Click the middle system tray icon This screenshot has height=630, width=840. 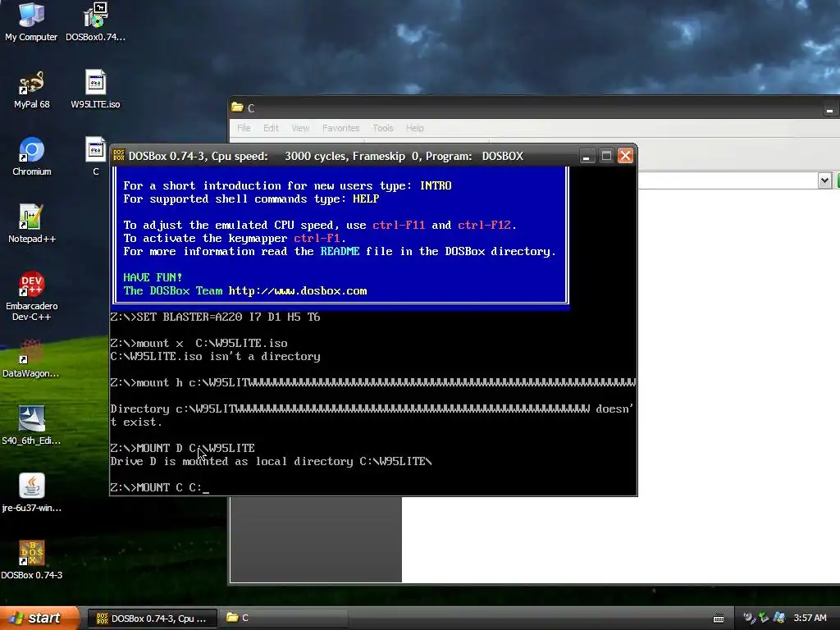[764, 618]
